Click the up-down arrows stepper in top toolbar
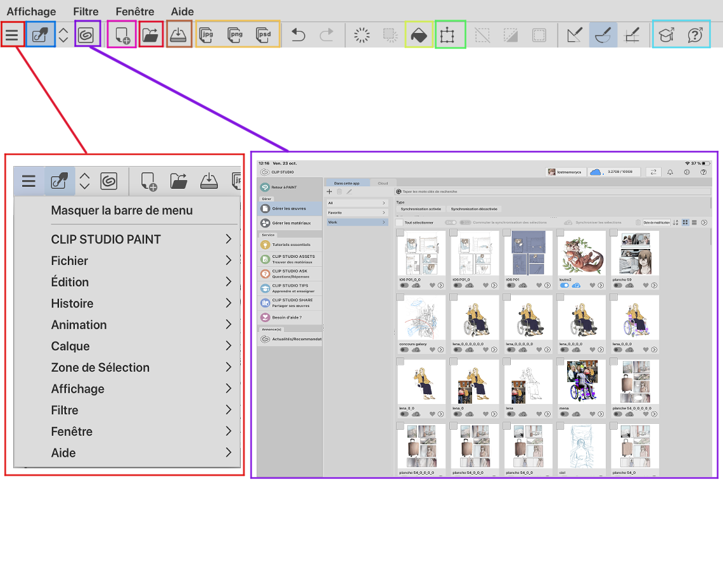The width and height of the screenshot is (723, 588). [63, 35]
